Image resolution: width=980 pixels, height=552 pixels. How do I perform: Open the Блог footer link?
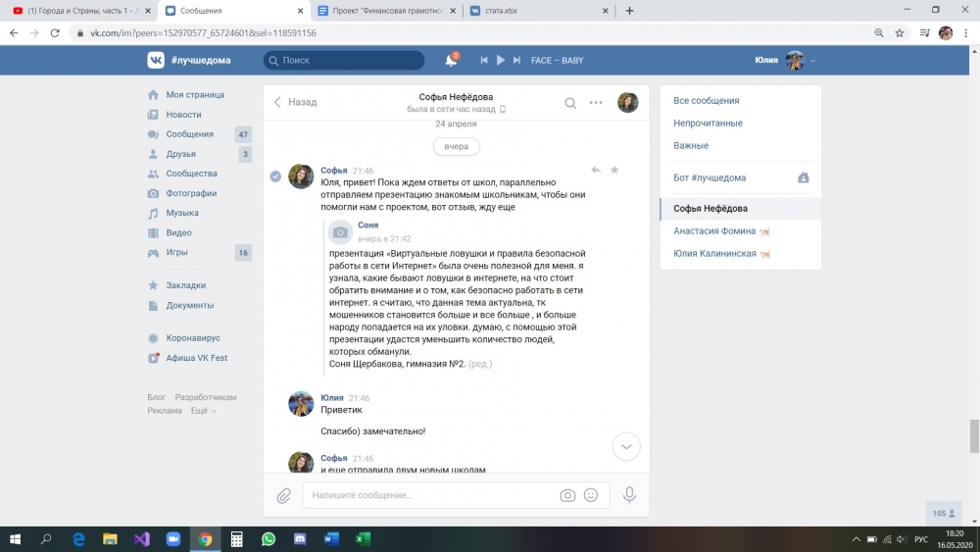coord(156,397)
